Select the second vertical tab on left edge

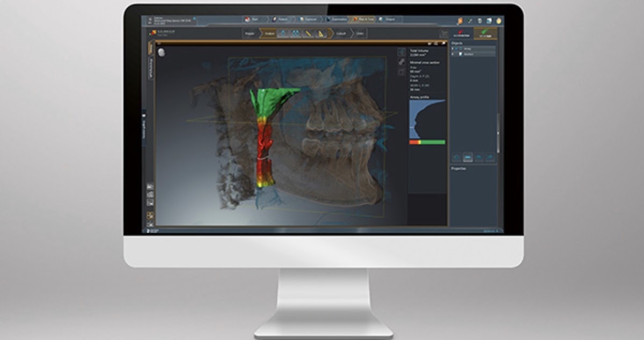pyautogui.click(x=151, y=69)
